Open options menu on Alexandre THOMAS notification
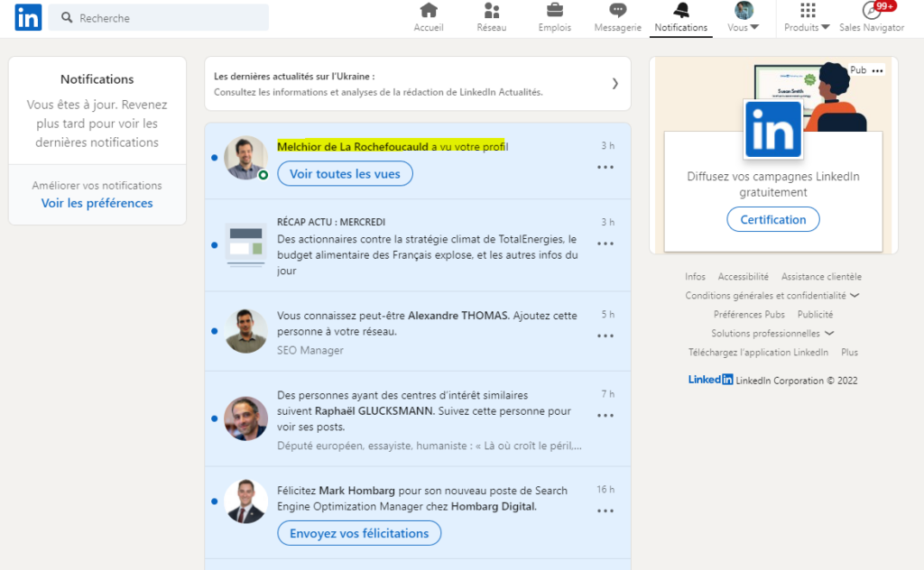The height and width of the screenshot is (570, 924). click(605, 336)
